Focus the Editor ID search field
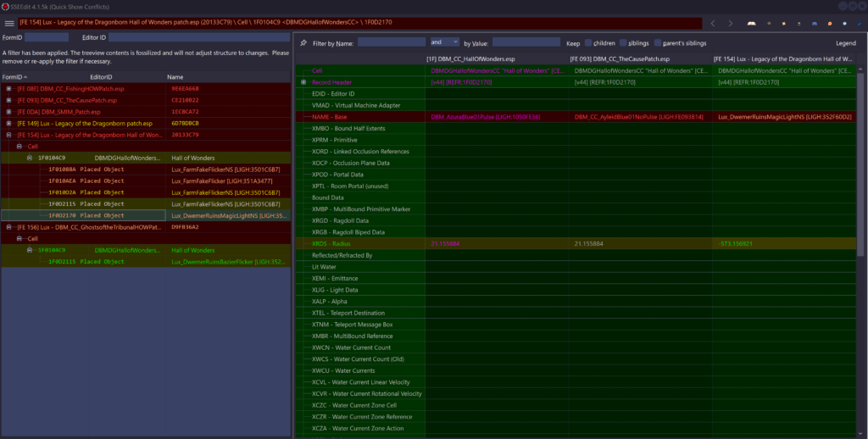868x439 pixels. tap(198, 37)
